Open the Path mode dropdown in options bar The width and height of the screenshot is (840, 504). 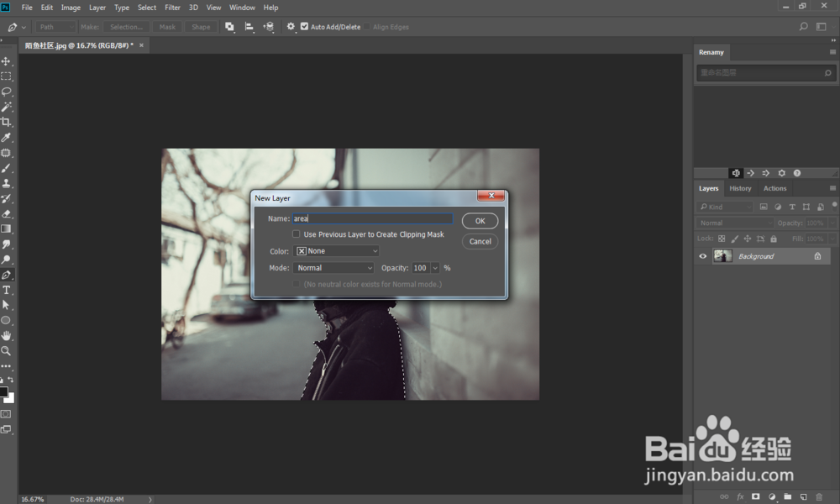pyautogui.click(x=55, y=27)
